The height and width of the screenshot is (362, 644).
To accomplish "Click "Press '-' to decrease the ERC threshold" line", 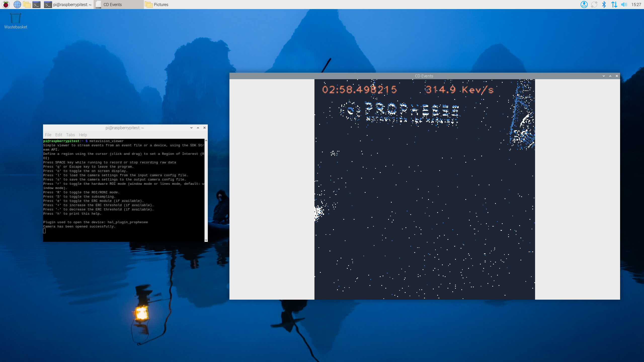I will [98, 209].
